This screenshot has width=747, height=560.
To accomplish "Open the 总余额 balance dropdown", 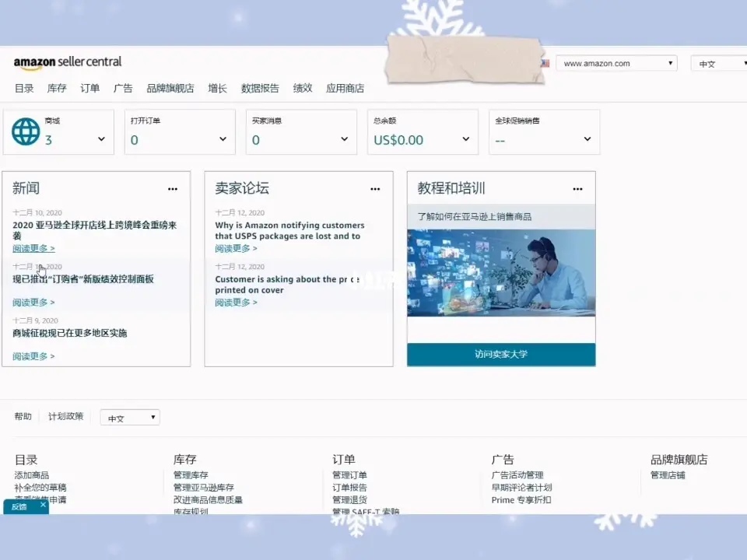I will click(465, 138).
